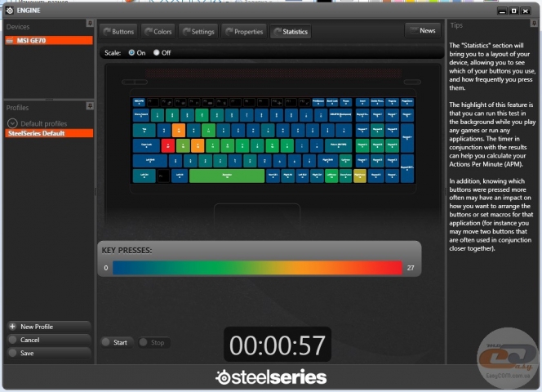Click the Escape key on keyboard layout
Viewport: 542px width, 392px height.
[139, 102]
